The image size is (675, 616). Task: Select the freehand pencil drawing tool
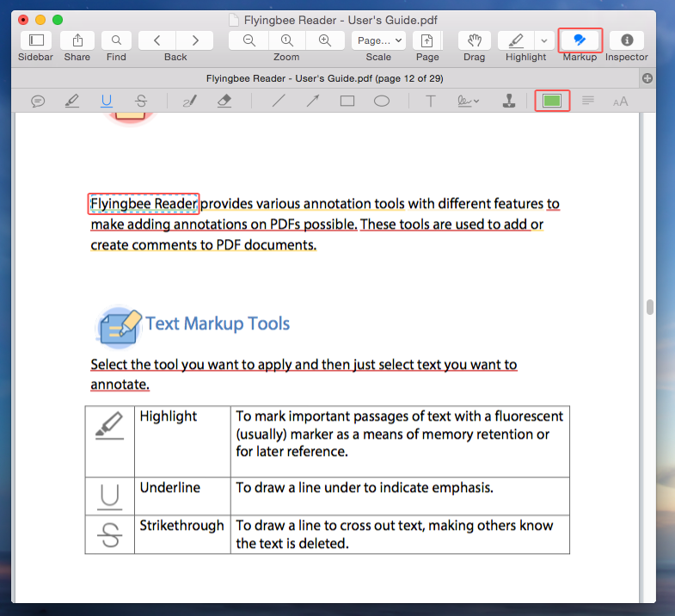[190, 102]
